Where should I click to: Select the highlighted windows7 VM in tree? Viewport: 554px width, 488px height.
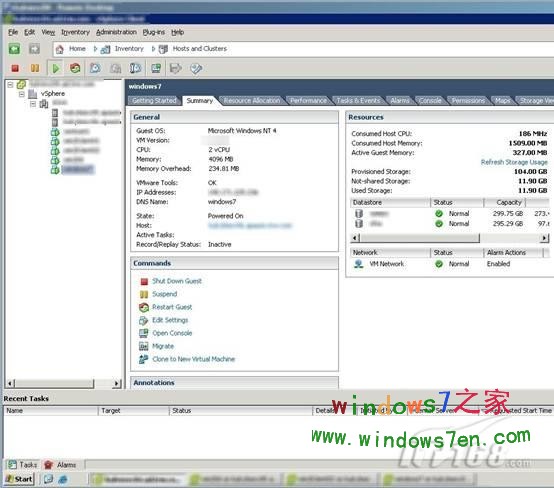coord(78,170)
